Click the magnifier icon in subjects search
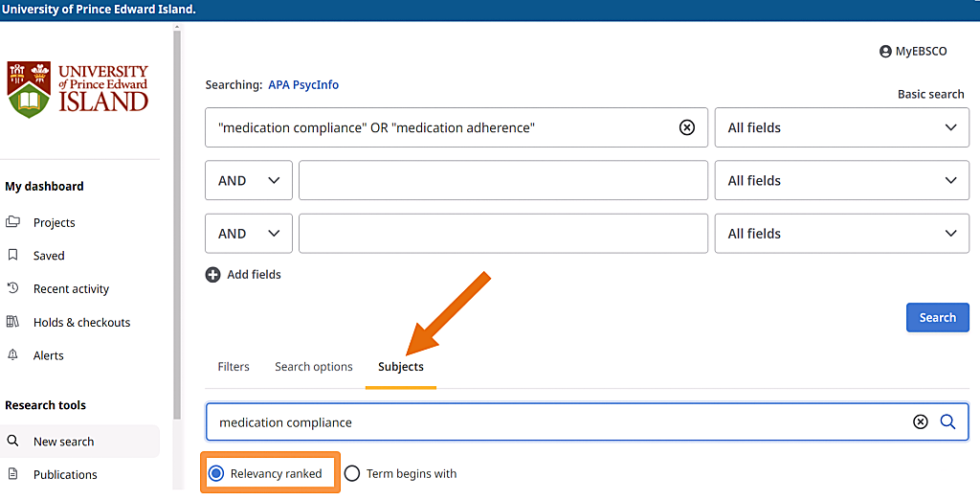Image resolution: width=980 pixels, height=500 pixels. 947,421
